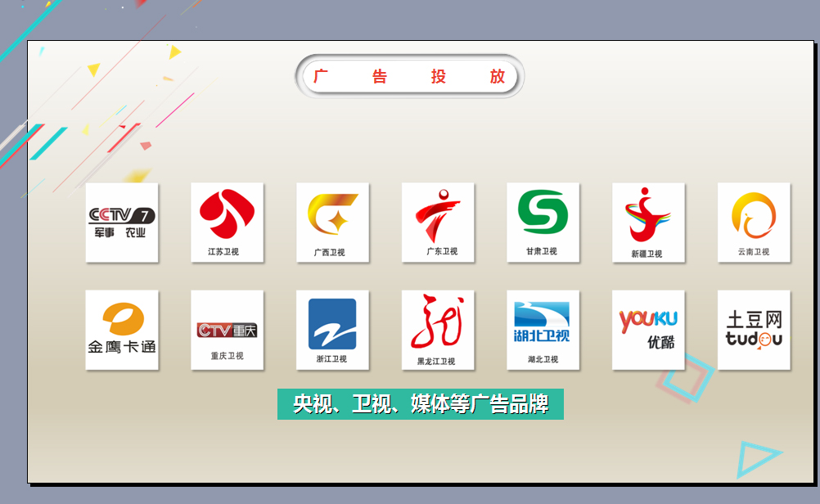Click the CCTV-7 军事农业 logo
The width and height of the screenshot is (820, 504).
click(122, 222)
